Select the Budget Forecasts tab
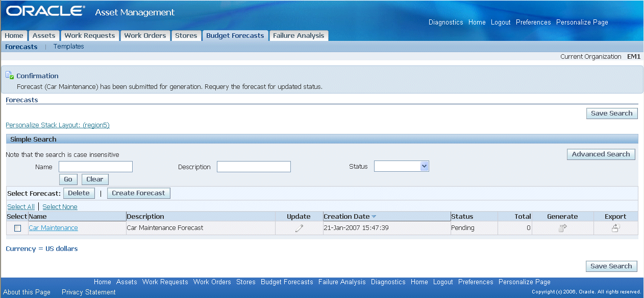Image resolution: width=644 pixels, height=298 pixels. 235,36
